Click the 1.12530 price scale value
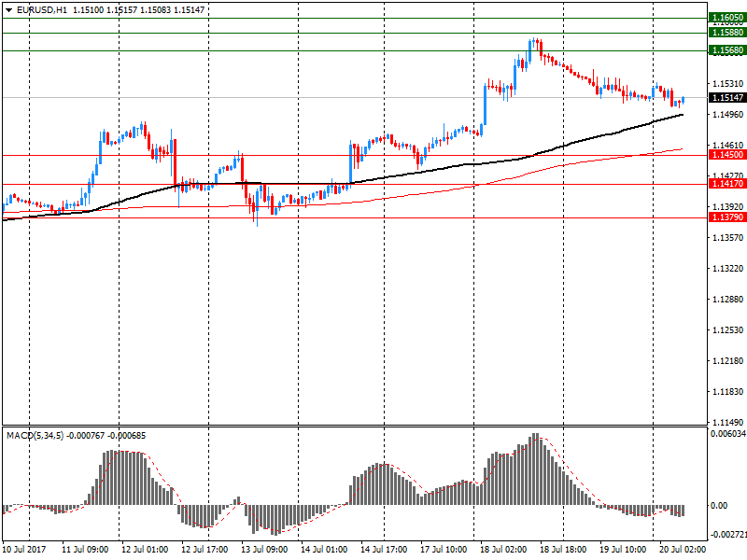The width and height of the screenshot is (747, 560). click(x=728, y=330)
